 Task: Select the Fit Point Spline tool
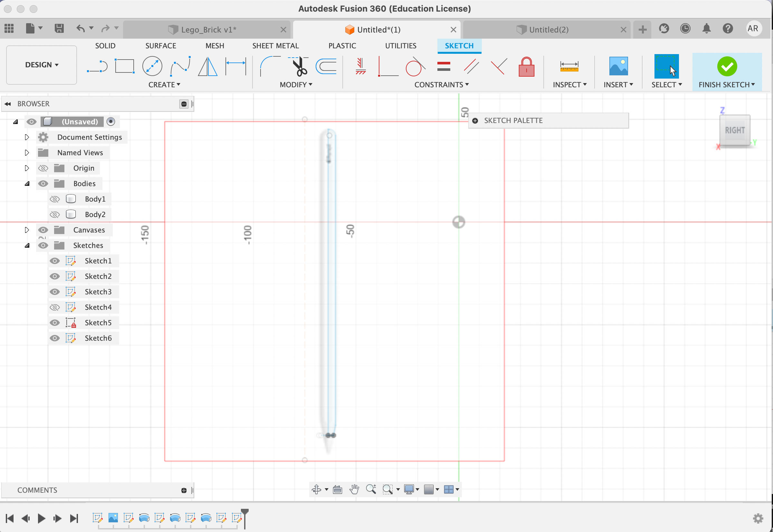180,66
